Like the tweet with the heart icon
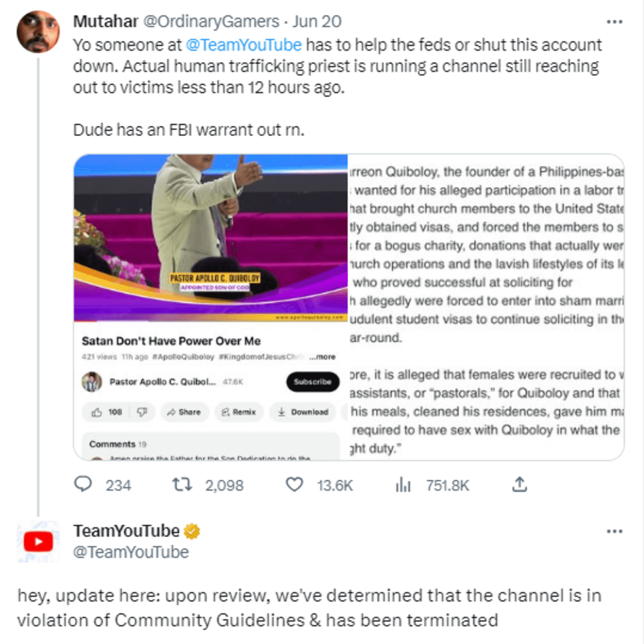The image size is (644, 644). 295,485
